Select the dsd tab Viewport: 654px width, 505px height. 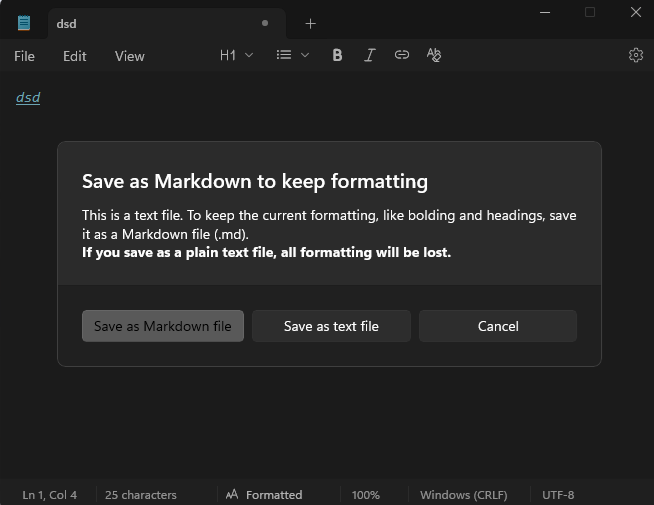click(x=167, y=24)
